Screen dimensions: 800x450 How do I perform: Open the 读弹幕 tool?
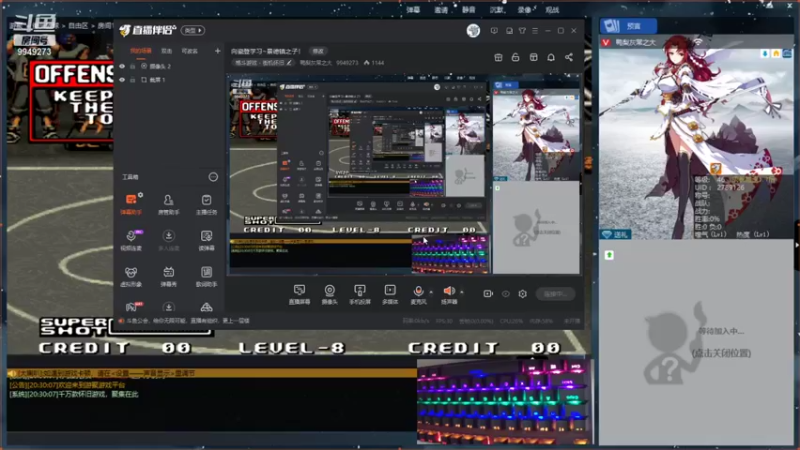[206, 240]
